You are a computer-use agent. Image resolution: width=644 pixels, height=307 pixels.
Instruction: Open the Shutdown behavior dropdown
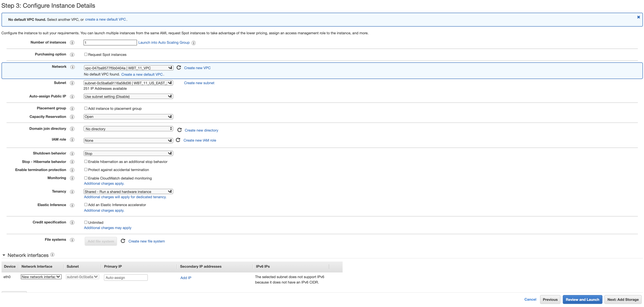pos(128,153)
